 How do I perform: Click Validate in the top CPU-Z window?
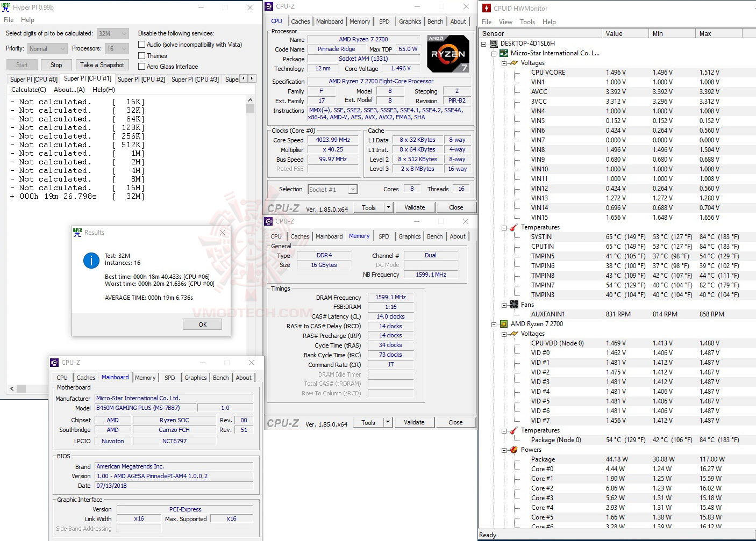415,207
